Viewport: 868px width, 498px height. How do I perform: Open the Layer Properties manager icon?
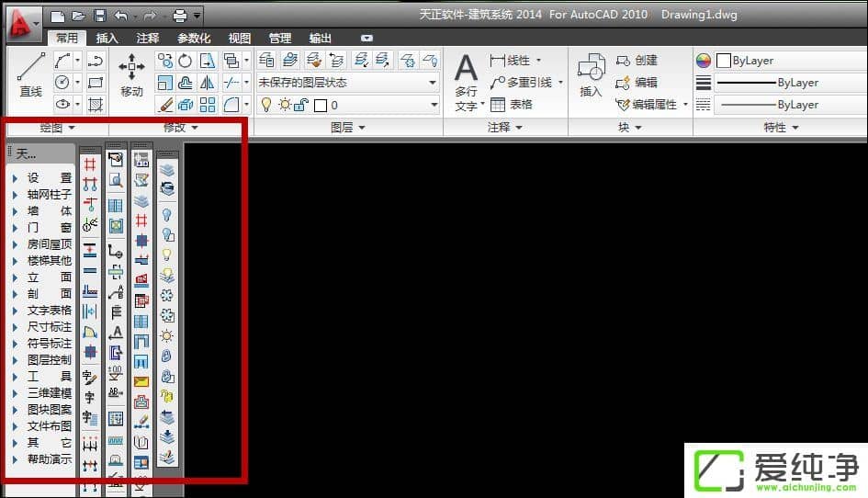pyautogui.click(x=266, y=60)
